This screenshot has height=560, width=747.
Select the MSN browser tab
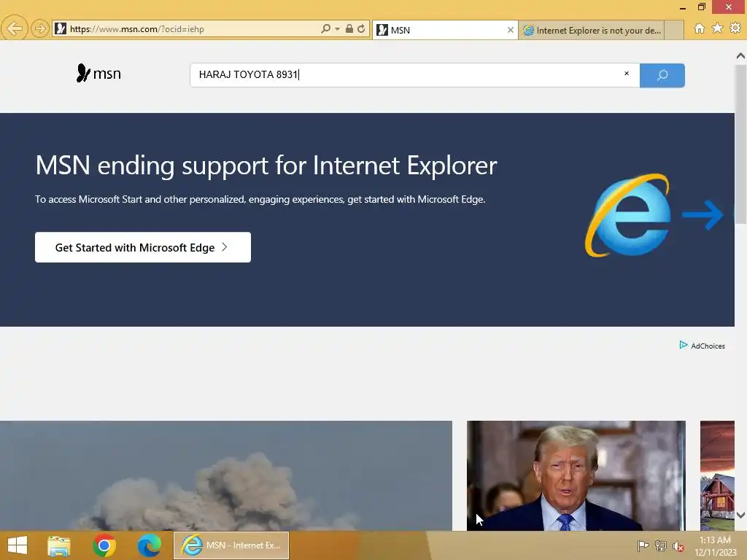pos(445,30)
